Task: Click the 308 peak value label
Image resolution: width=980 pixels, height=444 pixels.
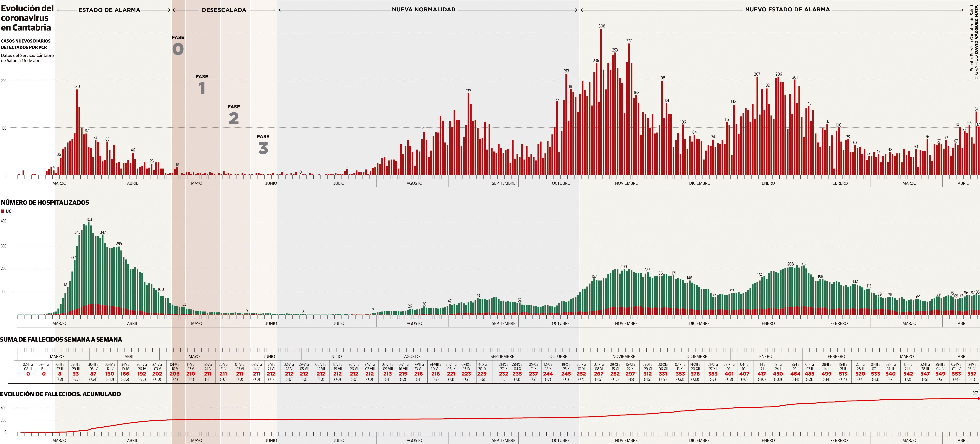Action: coord(601,26)
